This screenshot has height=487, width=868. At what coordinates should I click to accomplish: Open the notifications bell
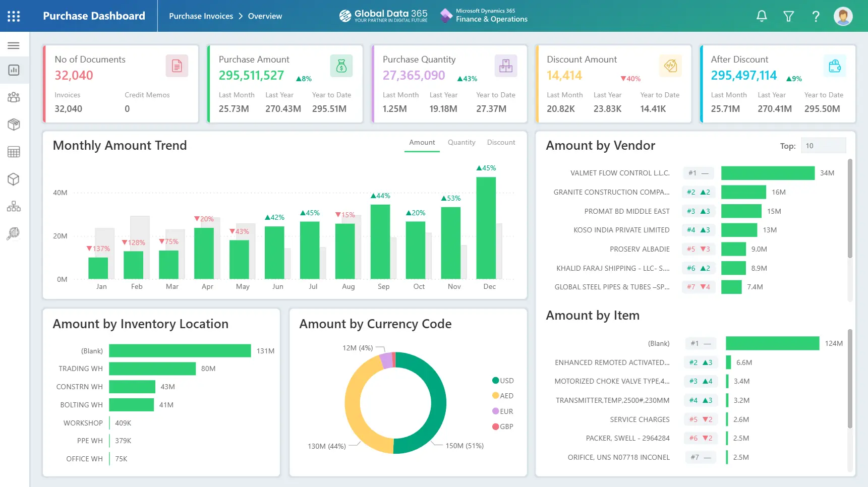(762, 16)
